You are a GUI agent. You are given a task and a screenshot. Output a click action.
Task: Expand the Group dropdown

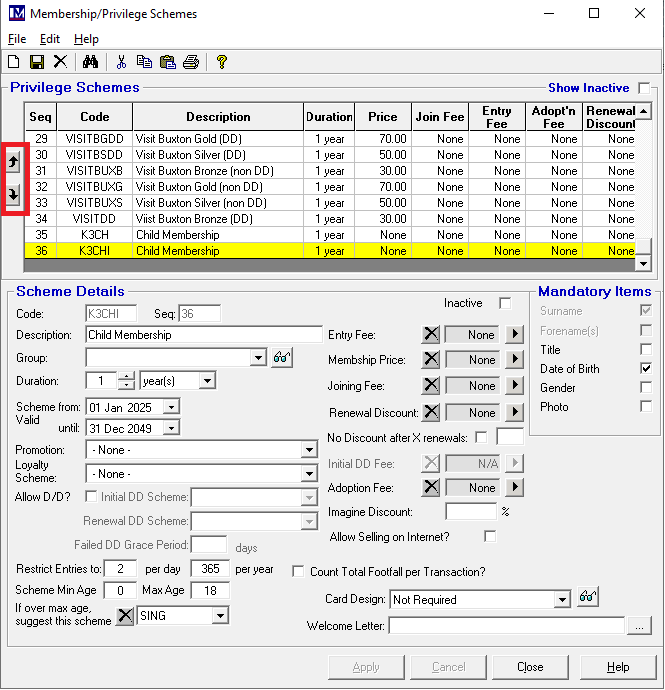(258, 358)
